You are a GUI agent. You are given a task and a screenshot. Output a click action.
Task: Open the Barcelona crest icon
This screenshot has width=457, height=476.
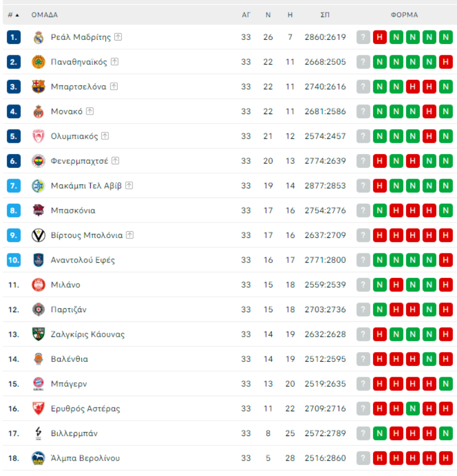[38, 87]
